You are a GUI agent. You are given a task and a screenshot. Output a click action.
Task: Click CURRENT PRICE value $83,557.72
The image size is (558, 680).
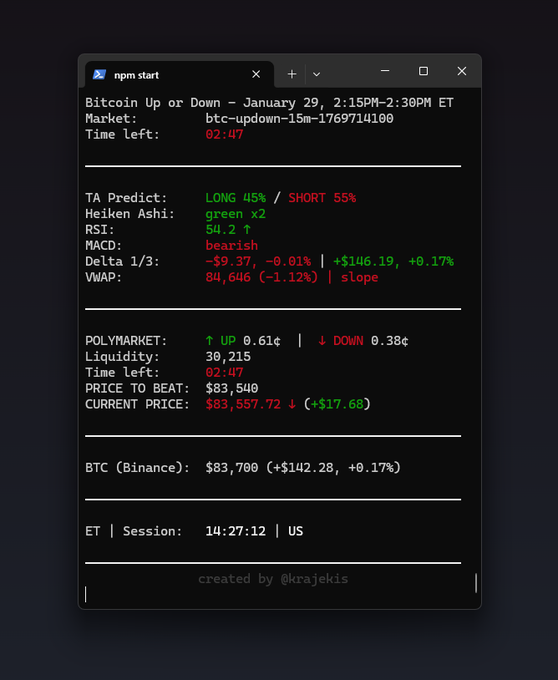243,404
